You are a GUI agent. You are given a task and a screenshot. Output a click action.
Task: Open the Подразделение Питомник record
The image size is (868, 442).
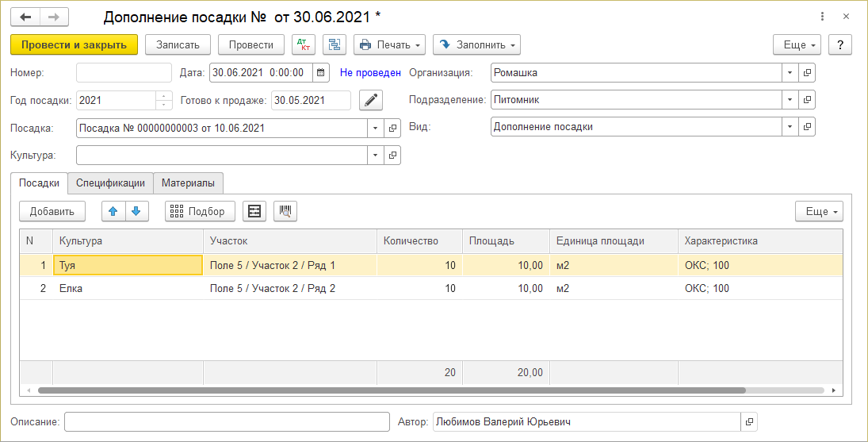pyautogui.click(x=807, y=100)
